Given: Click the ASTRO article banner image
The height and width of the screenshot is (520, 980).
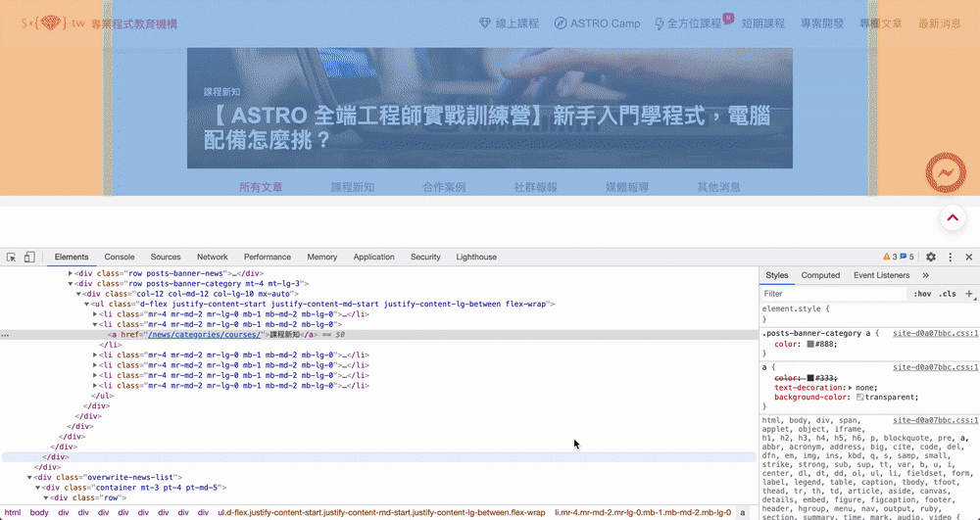Looking at the screenshot, I should (x=489, y=108).
